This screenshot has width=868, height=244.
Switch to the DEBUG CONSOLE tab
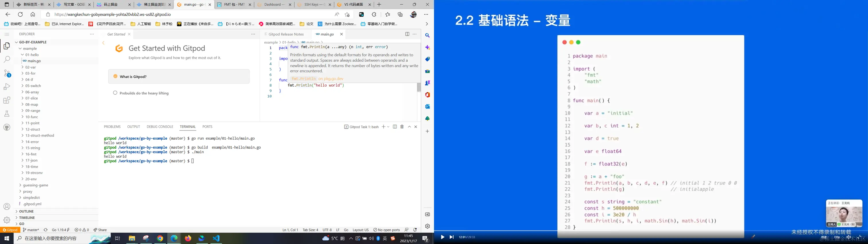(x=160, y=126)
